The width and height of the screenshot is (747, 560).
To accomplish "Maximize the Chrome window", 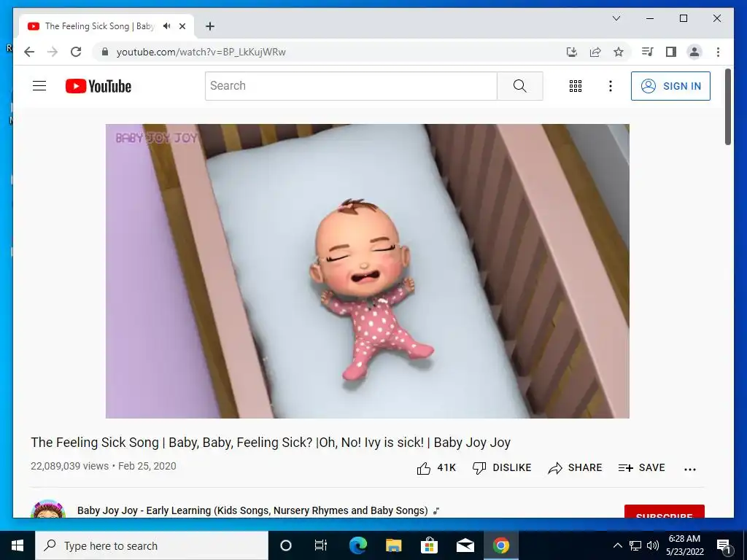I will 683,18.
